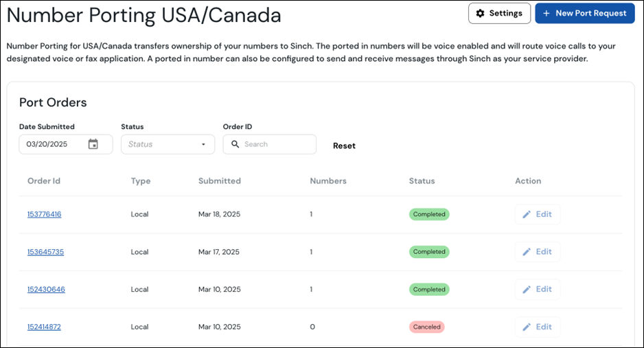Screen dimensions: 644x348
Task: Click Completed badge for order 153645735
Action: (x=429, y=251)
